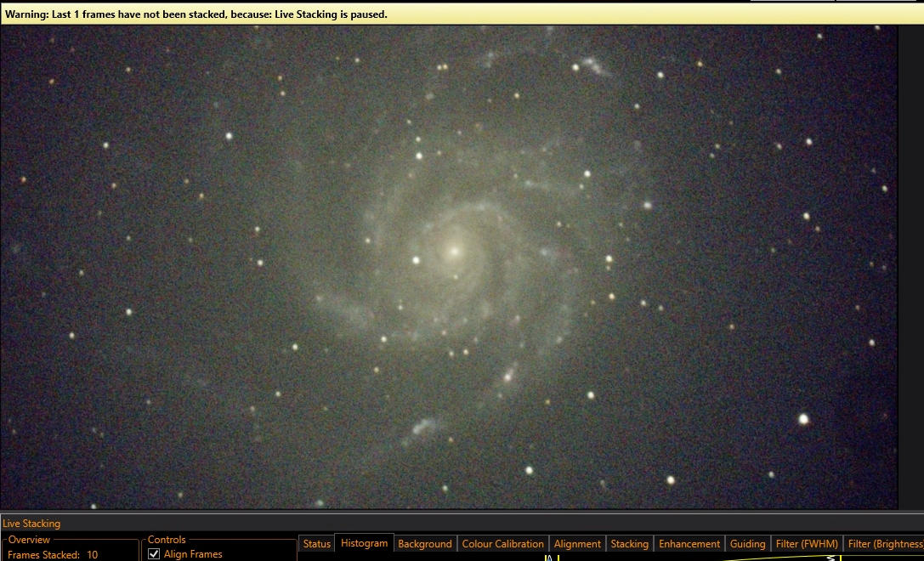
Task: Click the Live Stacking panel title
Action: coord(31,524)
